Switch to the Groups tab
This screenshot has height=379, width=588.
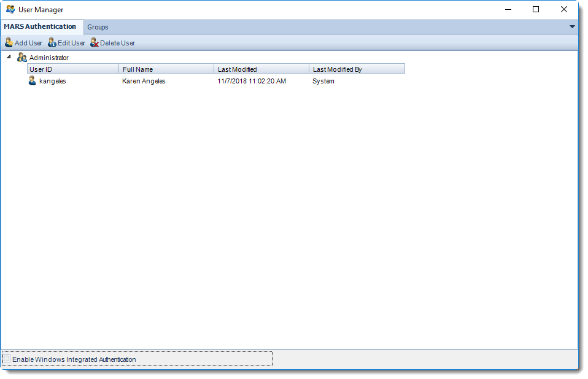(x=98, y=27)
